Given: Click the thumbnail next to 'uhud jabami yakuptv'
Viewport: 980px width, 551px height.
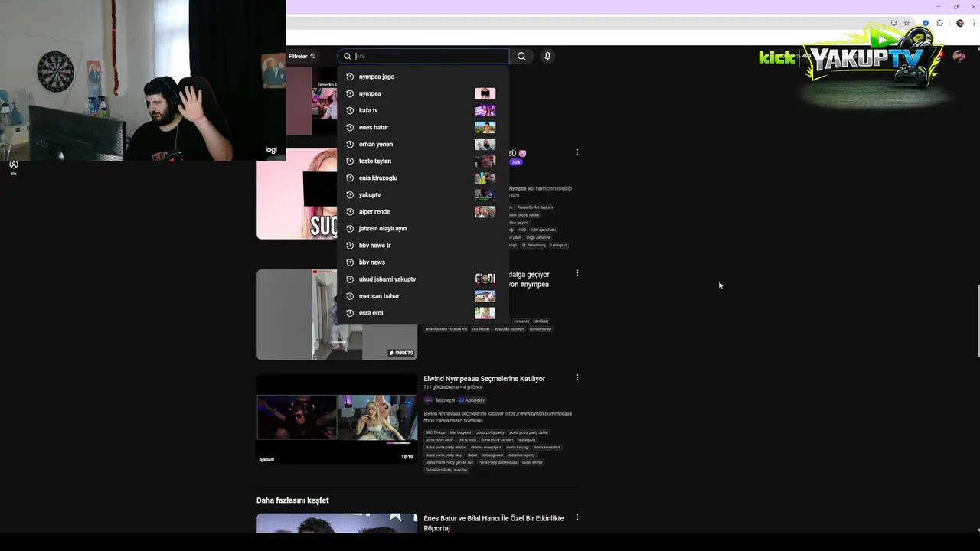Looking at the screenshot, I should pyautogui.click(x=485, y=279).
